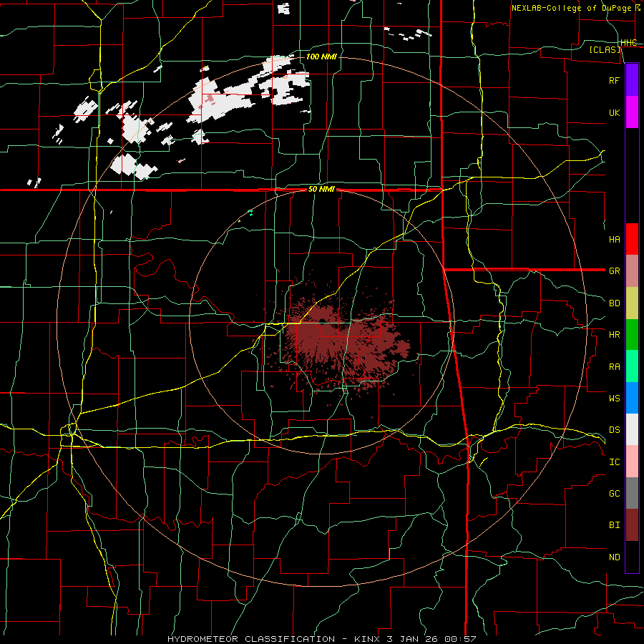Pick the RA light green legend swatch
Screen dimensions: 644x644
[x=632, y=366]
